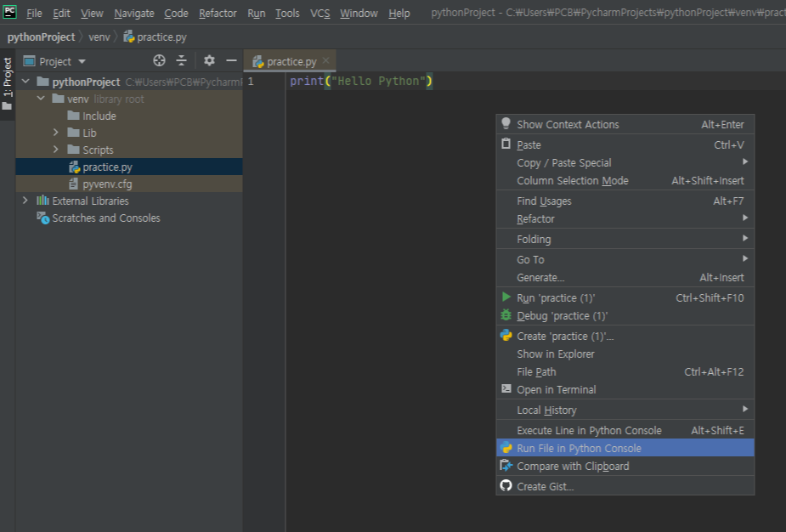Screen dimensions: 786x532
Task: Click the Compare with Clipboard icon
Action: click(x=506, y=466)
